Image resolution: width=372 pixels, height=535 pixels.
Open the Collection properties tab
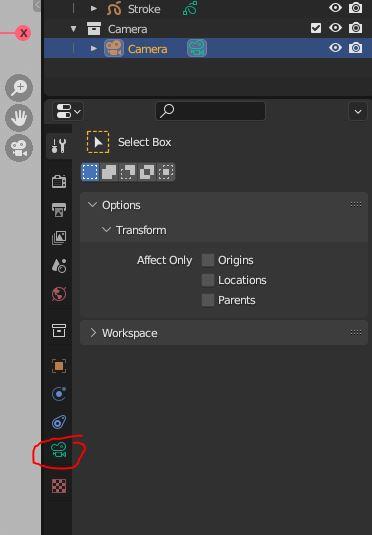(59, 330)
